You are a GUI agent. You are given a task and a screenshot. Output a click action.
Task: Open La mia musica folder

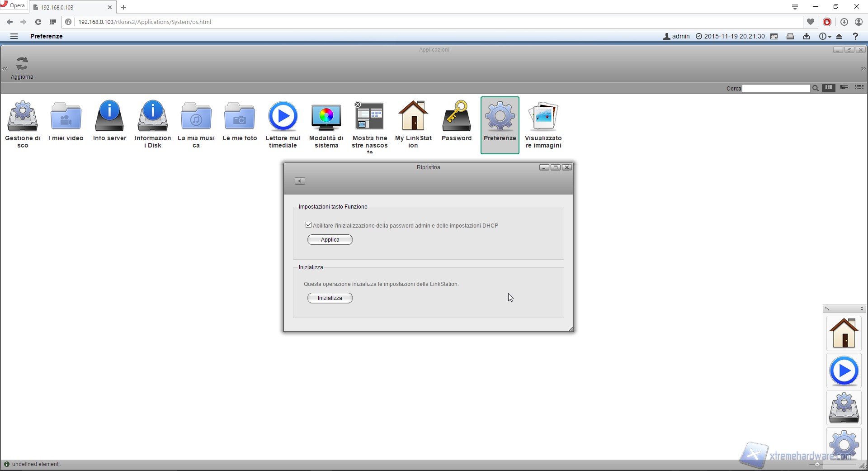[x=196, y=117]
